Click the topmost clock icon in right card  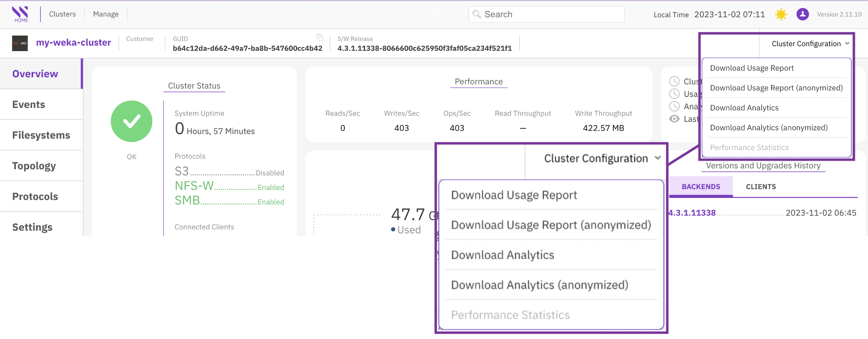674,81
